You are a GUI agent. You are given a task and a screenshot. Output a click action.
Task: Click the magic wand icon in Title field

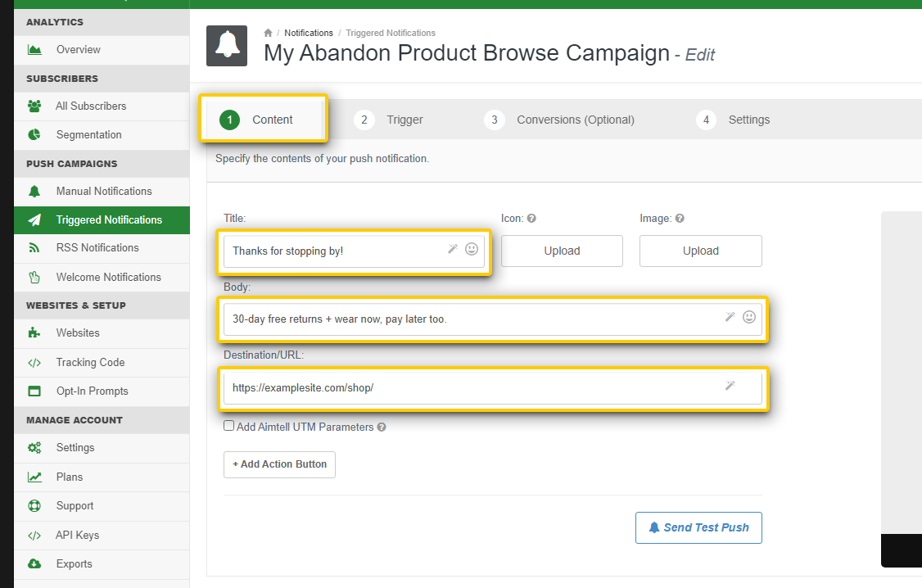pyautogui.click(x=452, y=249)
